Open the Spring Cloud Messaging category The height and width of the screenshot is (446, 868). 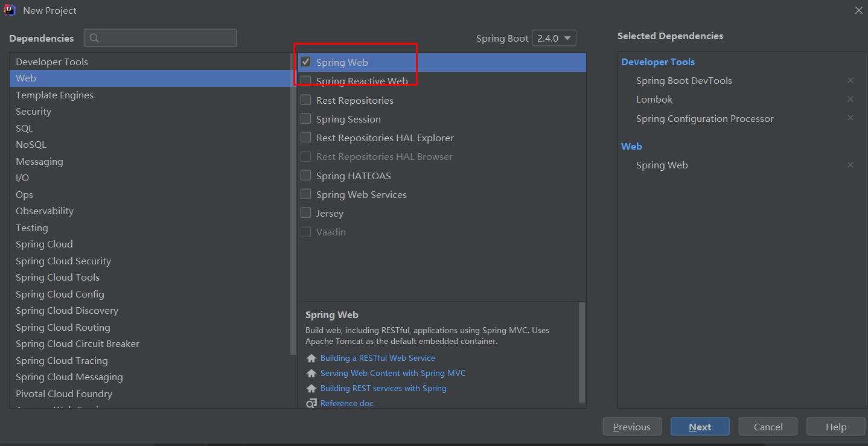[x=150, y=377]
